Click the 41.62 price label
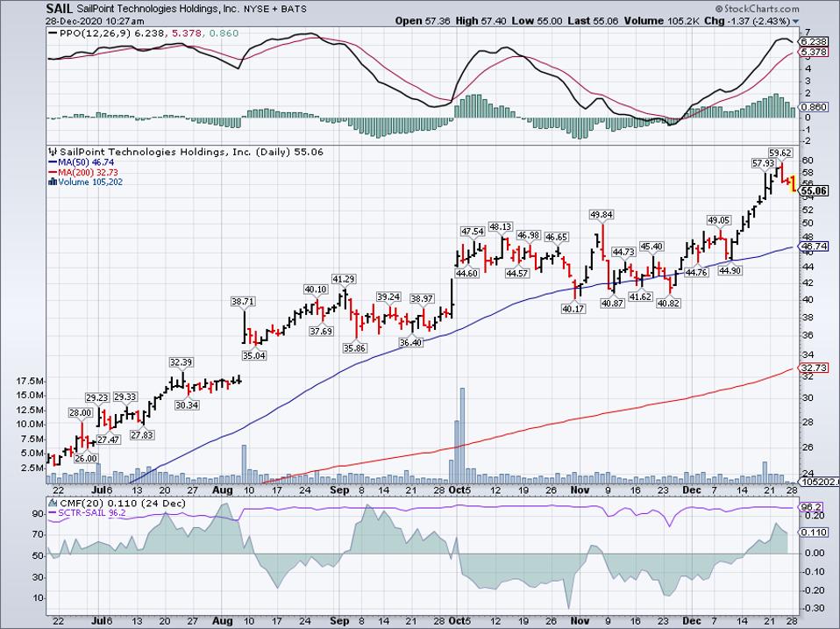This screenshot has width=840, height=629. [640, 297]
